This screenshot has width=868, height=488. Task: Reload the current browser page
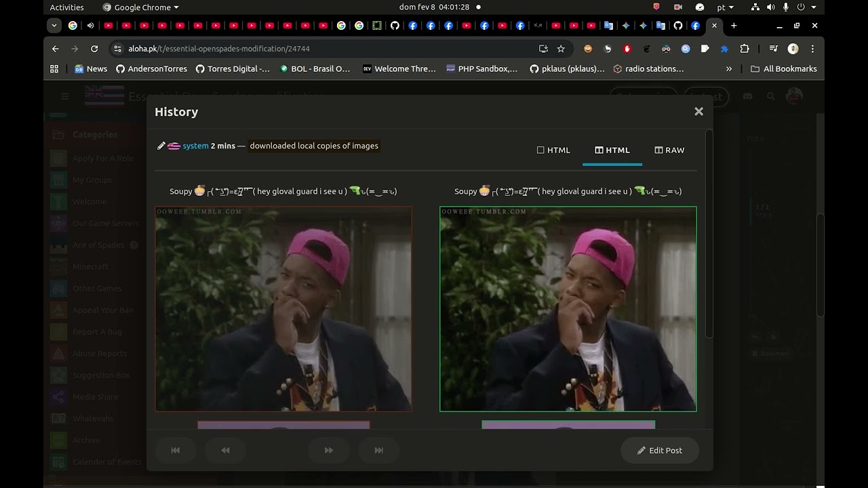(94, 49)
